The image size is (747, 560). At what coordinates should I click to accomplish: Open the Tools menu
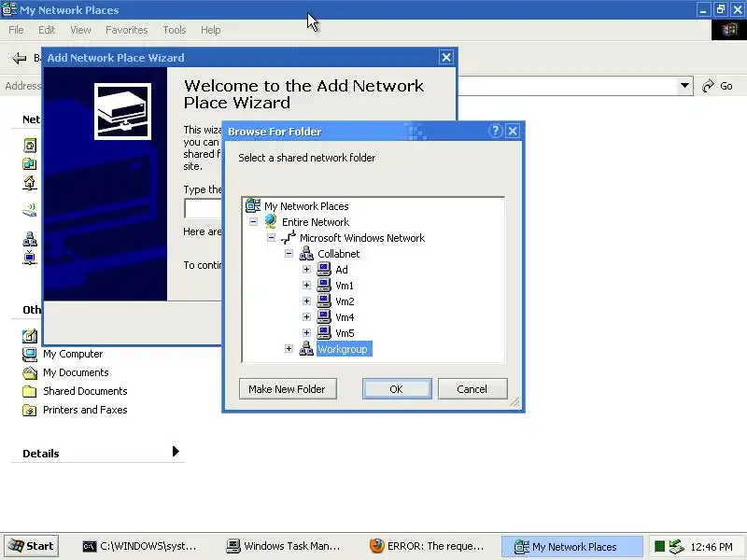click(175, 30)
